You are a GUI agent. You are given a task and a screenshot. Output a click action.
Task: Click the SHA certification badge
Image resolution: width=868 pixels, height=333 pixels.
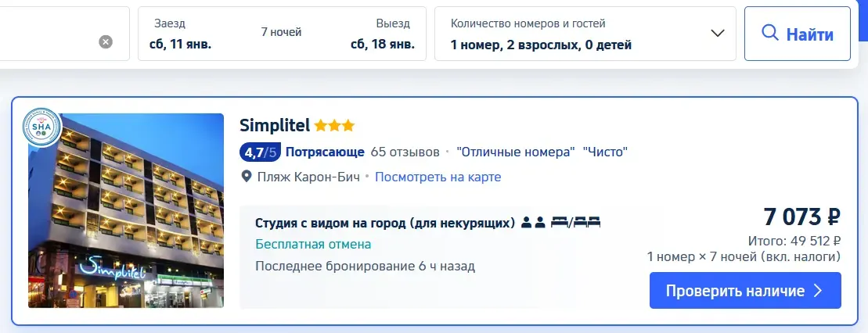tap(41, 127)
